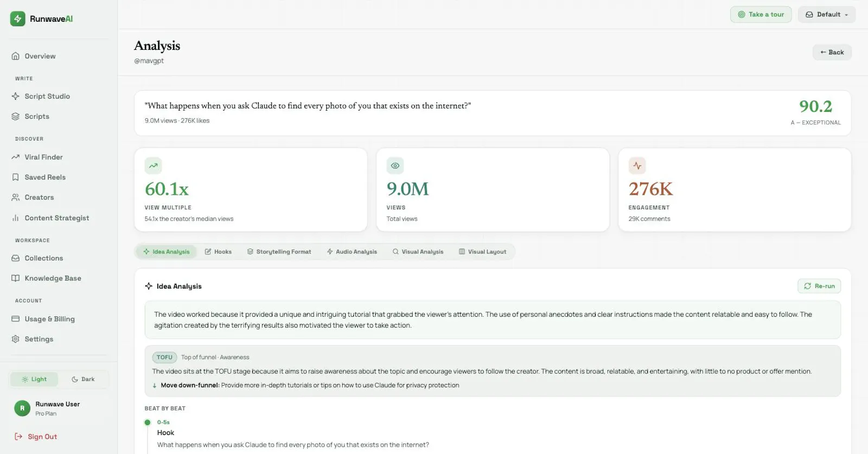Go to Usage & Billing
Screen dimensions: 868x454
[59, 319]
